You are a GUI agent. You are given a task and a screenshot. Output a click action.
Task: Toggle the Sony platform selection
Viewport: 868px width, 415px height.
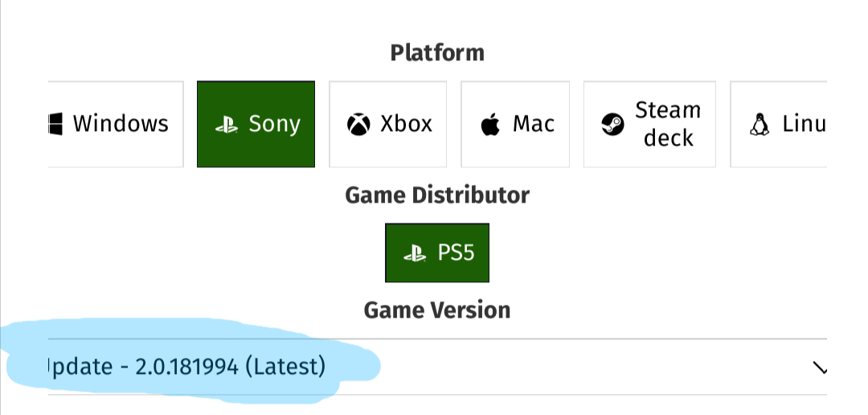coord(256,124)
